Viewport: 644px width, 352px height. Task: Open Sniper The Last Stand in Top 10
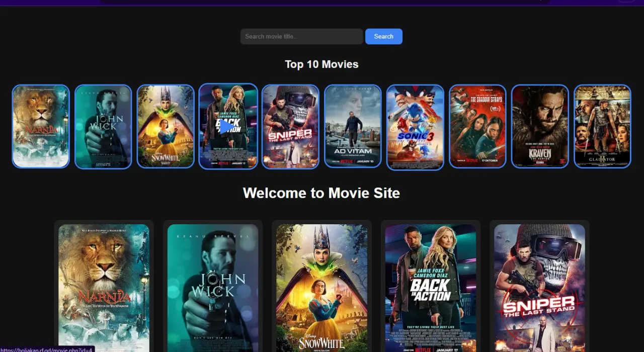coord(290,126)
